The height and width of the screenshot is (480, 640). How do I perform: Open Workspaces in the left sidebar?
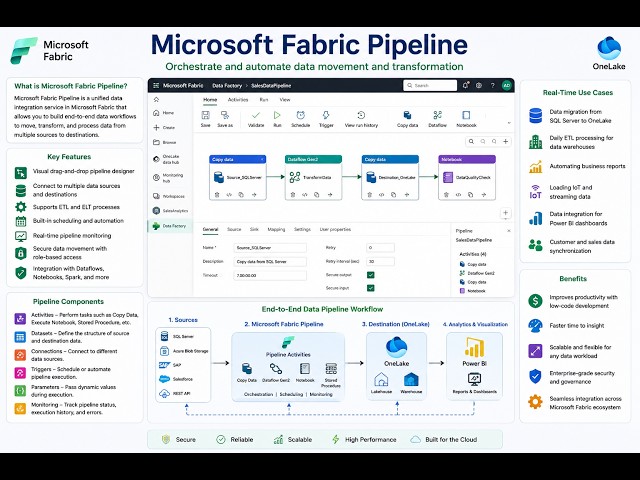click(x=169, y=196)
